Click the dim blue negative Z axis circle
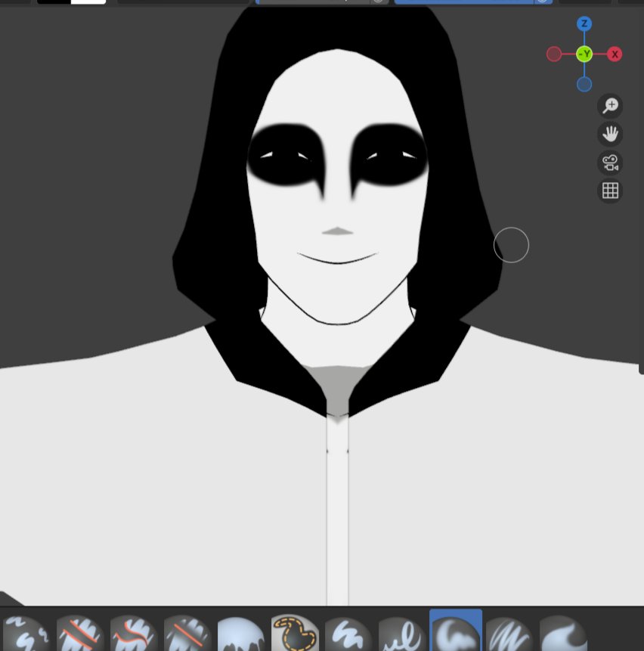This screenshot has height=651, width=644. click(584, 84)
